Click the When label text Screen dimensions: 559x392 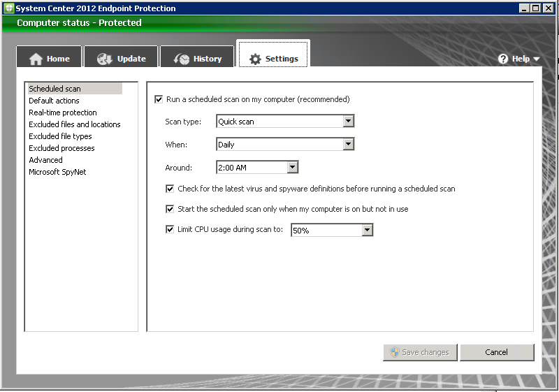point(176,145)
